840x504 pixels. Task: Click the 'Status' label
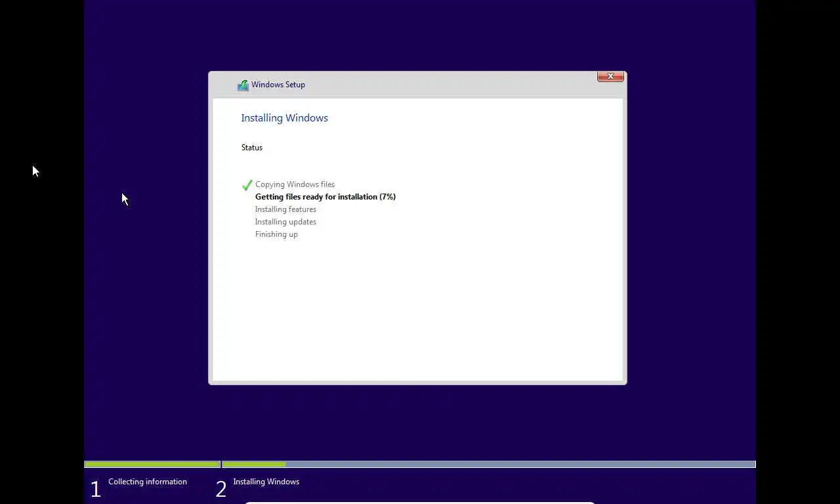[252, 148]
